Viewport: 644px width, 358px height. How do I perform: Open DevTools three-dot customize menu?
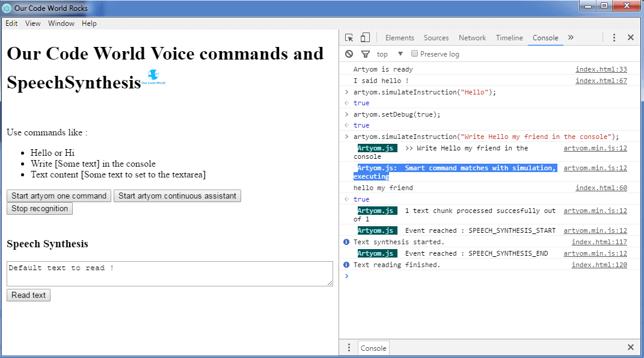click(614, 38)
